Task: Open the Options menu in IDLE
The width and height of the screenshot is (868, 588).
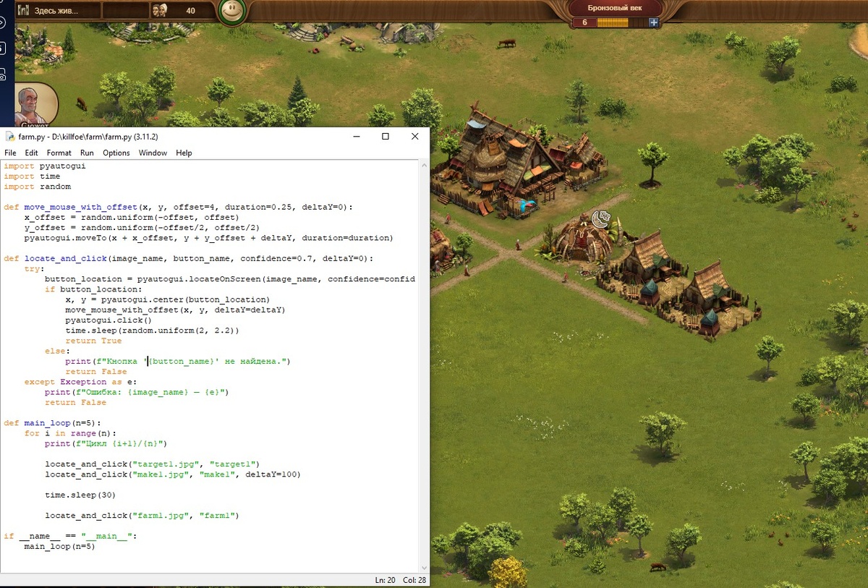Action: point(116,153)
